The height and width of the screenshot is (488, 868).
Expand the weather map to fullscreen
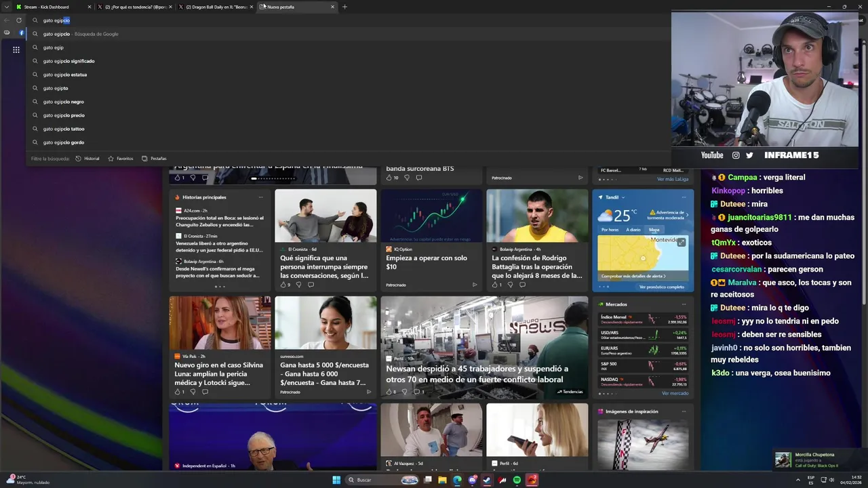point(682,242)
